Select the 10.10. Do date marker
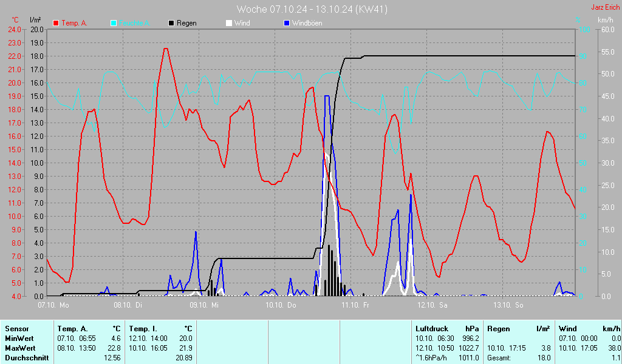Image resolution: width=622 pixels, height=364 pixels. (x=279, y=305)
